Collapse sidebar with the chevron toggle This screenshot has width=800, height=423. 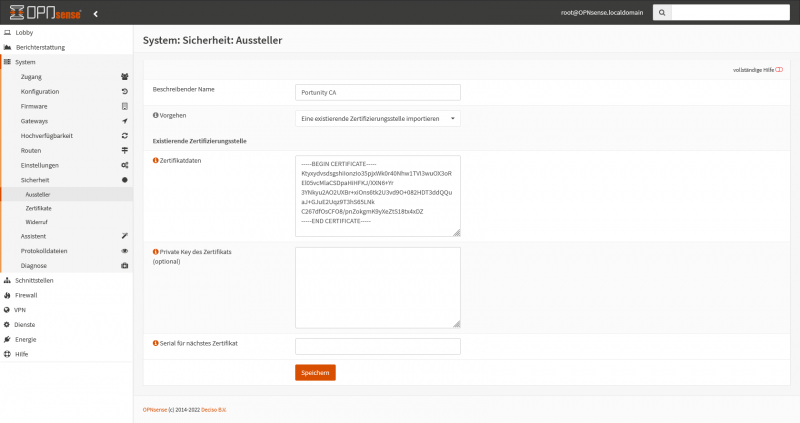(95, 14)
